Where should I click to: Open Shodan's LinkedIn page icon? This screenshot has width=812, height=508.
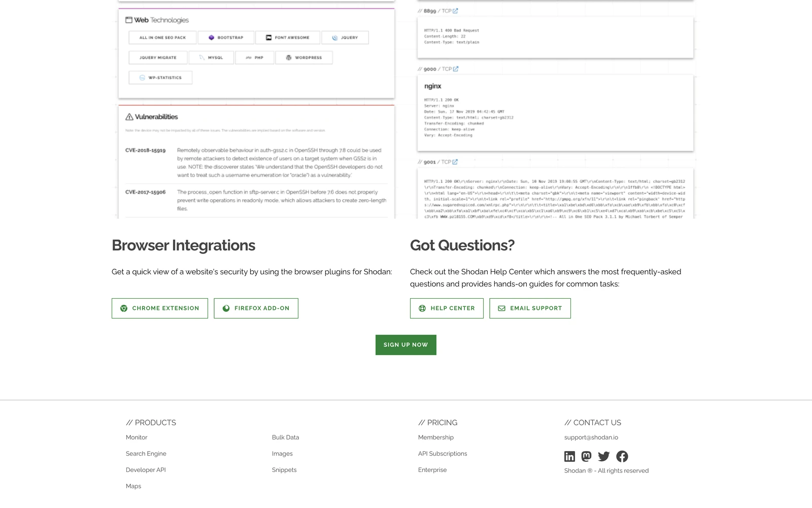(x=570, y=456)
